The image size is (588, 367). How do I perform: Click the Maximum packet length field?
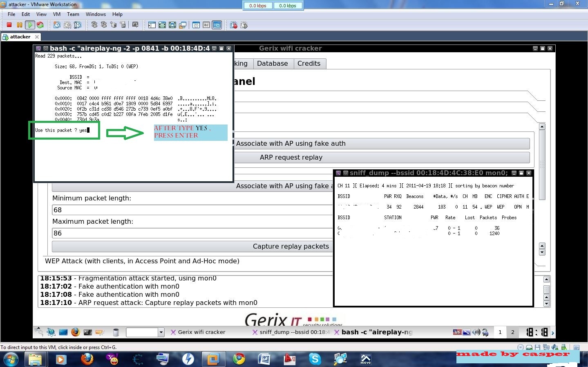[x=192, y=233]
